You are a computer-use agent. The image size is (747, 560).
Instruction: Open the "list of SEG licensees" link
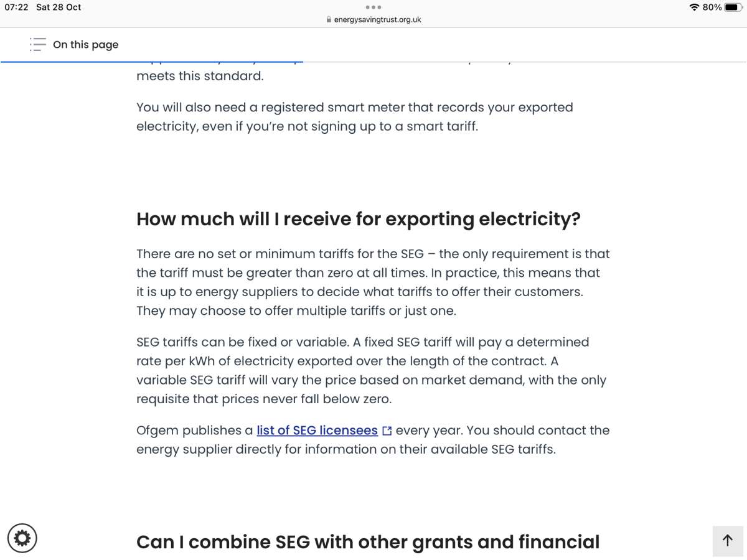[317, 430]
